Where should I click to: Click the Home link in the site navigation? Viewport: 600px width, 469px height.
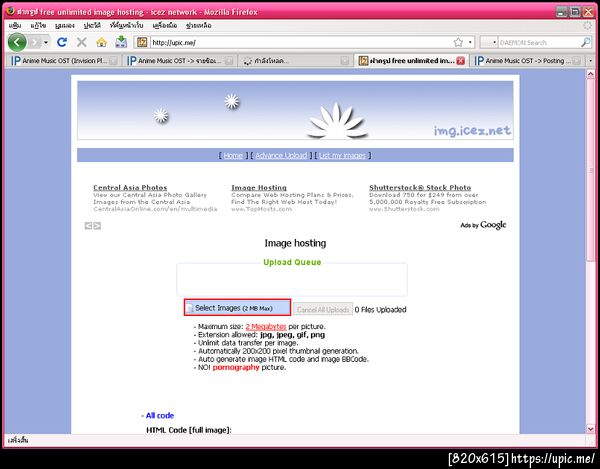[x=233, y=155]
